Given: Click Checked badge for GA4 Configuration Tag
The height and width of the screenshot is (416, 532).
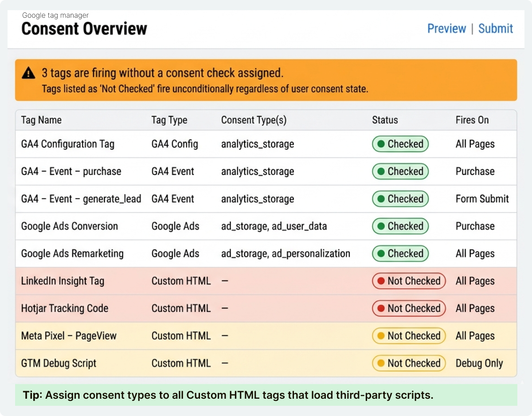Looking at the screenshot, I should pos(400,144).
